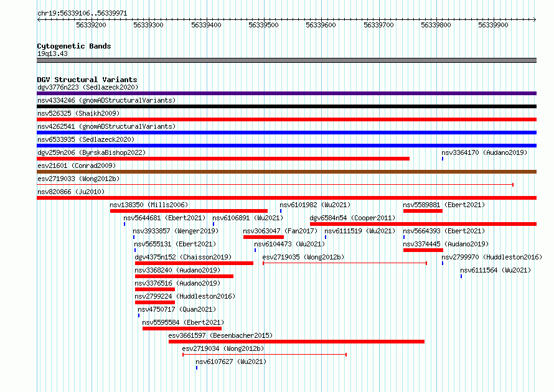Select nsv6101982 (Wu2021) label
The image size is (554, 392).
click(x=315, y=205)
